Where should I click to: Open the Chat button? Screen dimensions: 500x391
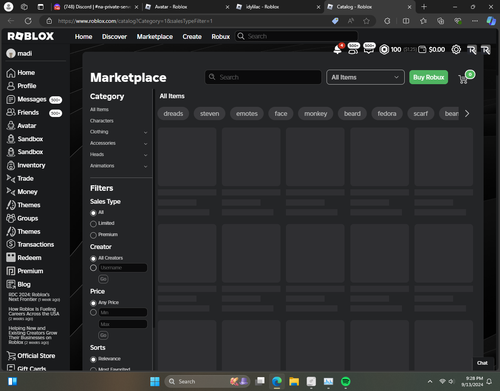tap(482, 363)
